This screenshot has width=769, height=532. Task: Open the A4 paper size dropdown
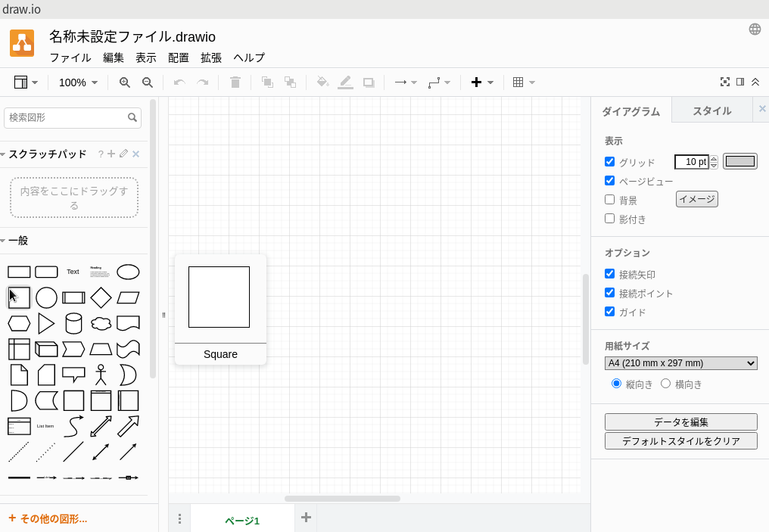tap(680, 363)
